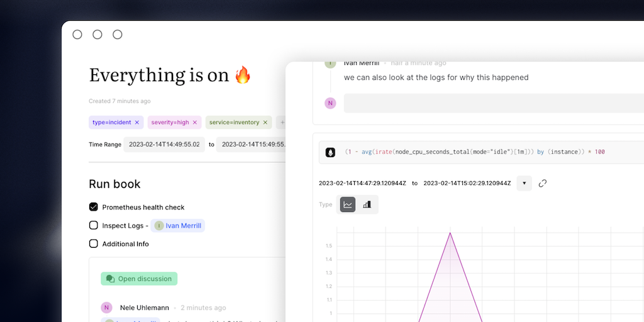Click the N avatar beside reply box
The width and height of the screenshot is (644, 322).
coord(330,103)
